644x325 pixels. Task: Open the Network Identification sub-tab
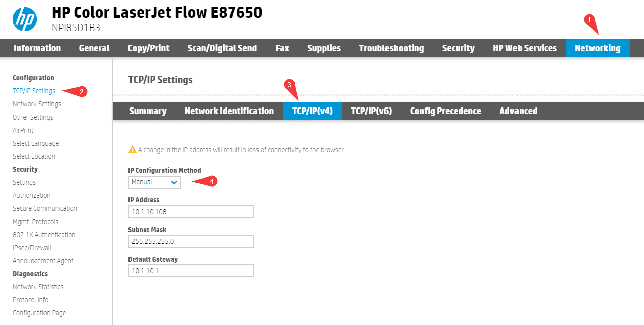click(229, 111)
